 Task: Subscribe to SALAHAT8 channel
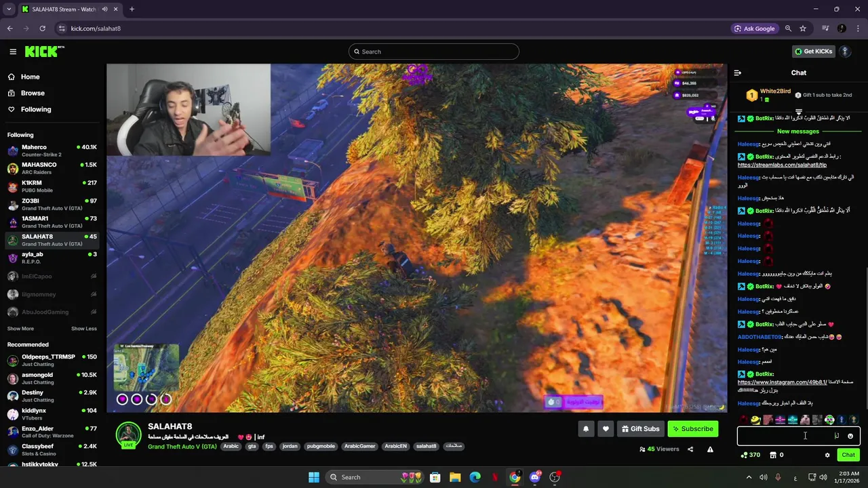[x=693, y=428]
